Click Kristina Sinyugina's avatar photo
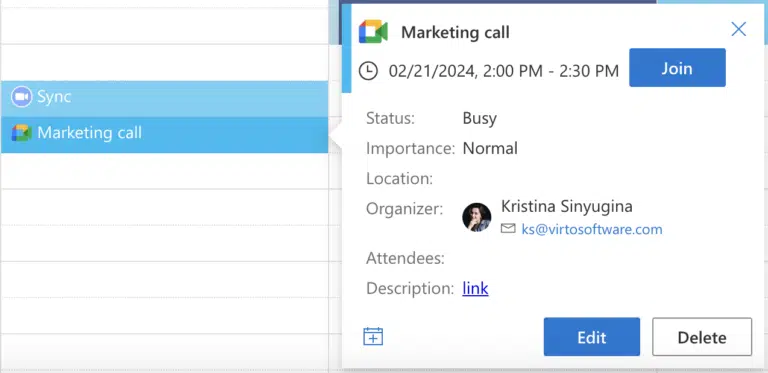This screenshot has height=373, width=768. (x=477, y=217)
